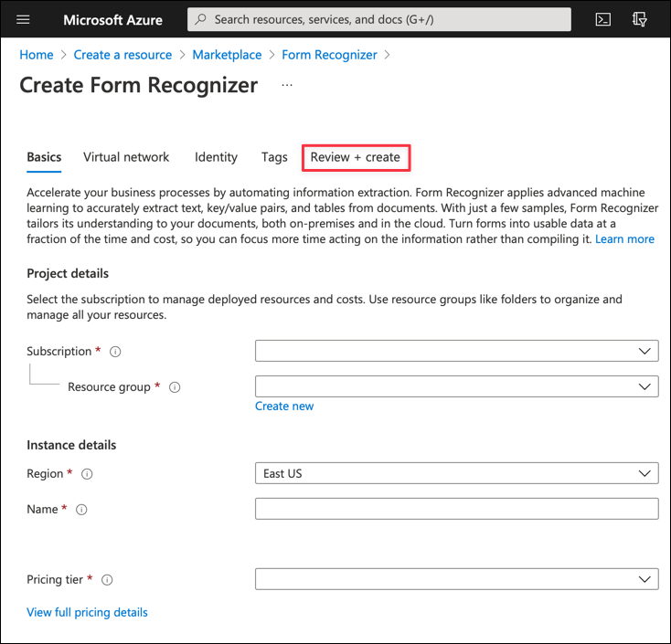The image size is (671, 644).
Task: Show the Pricing tier info tooltip icon
Action: [107, 579]
